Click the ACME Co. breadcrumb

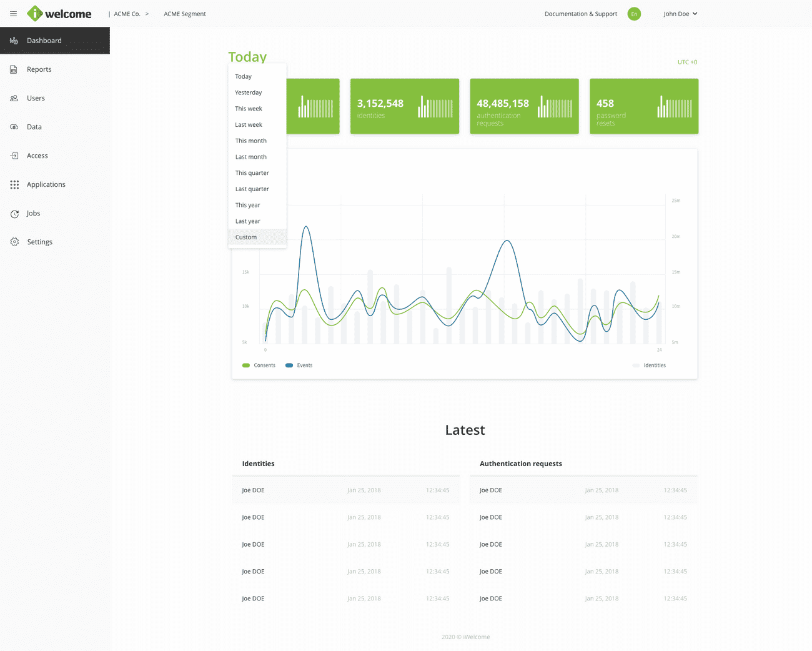pos(127,14)
